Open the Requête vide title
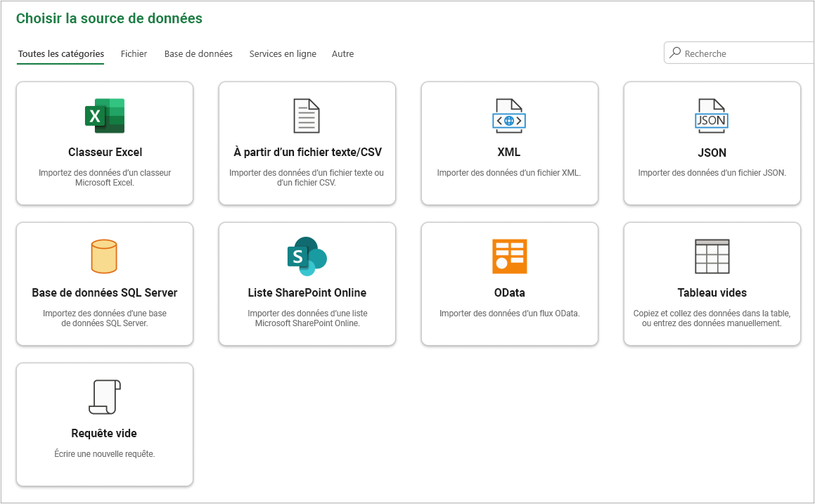The width and height of the screenshot is (815, 504). [x=104, y=433]
